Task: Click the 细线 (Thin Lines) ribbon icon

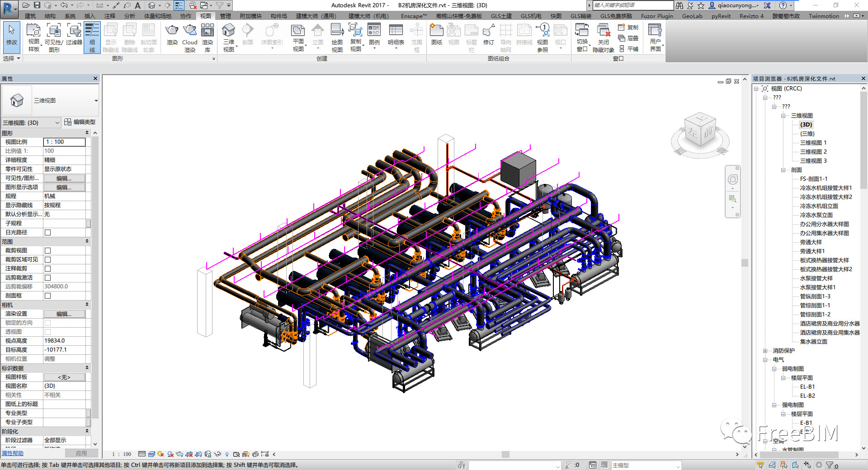Action: [92, 37]
